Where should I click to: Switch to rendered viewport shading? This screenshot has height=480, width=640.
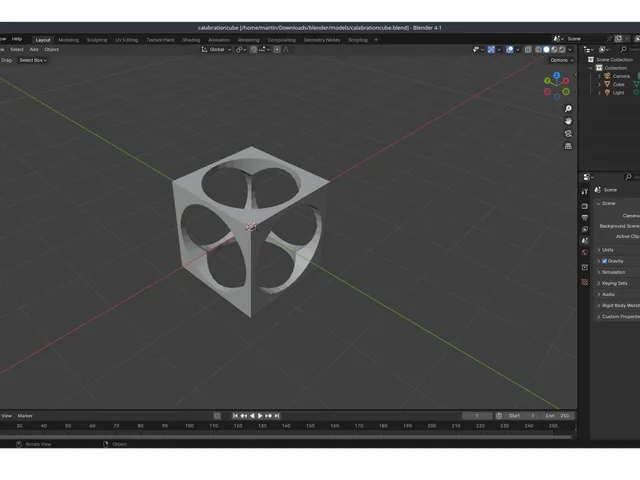(562, 49)
